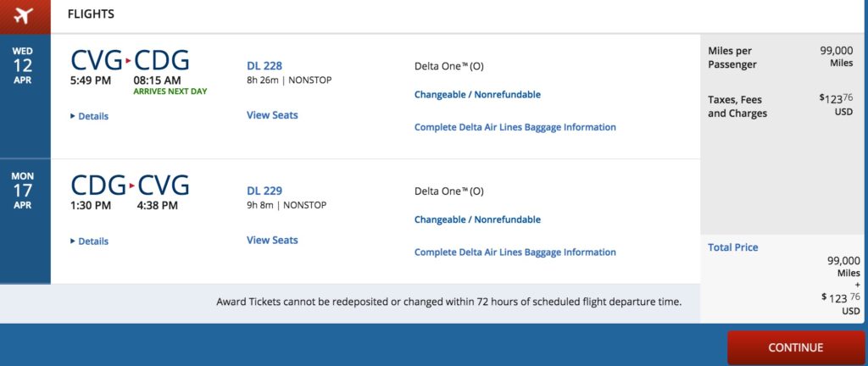
Task: Click the red arrow between CDG and CVG
Action: [x=132, y=186]
